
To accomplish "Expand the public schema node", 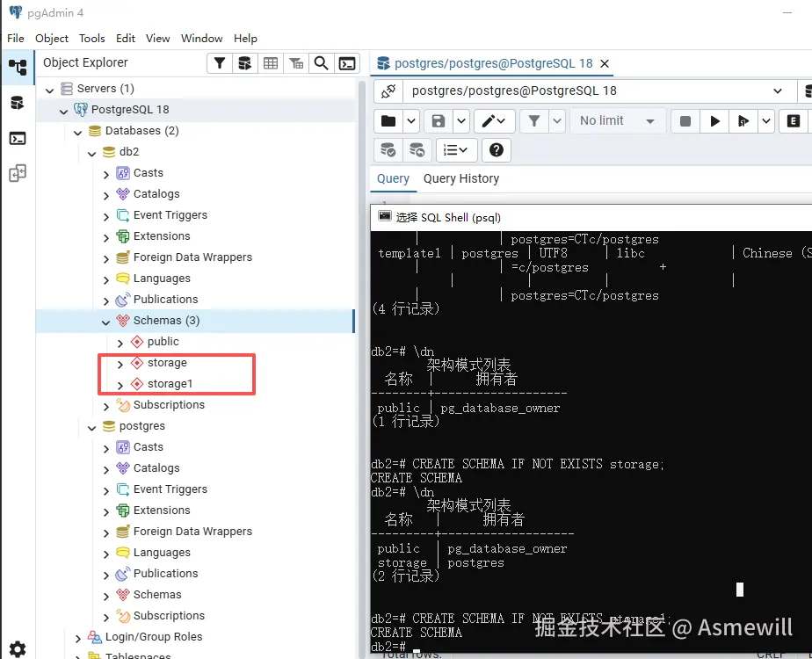I will point(120,343).
